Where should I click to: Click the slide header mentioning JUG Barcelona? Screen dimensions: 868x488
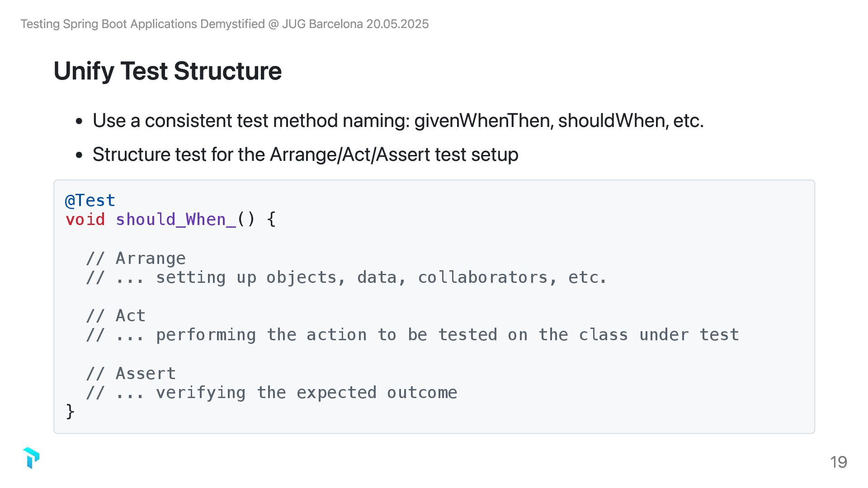(224, 24)
